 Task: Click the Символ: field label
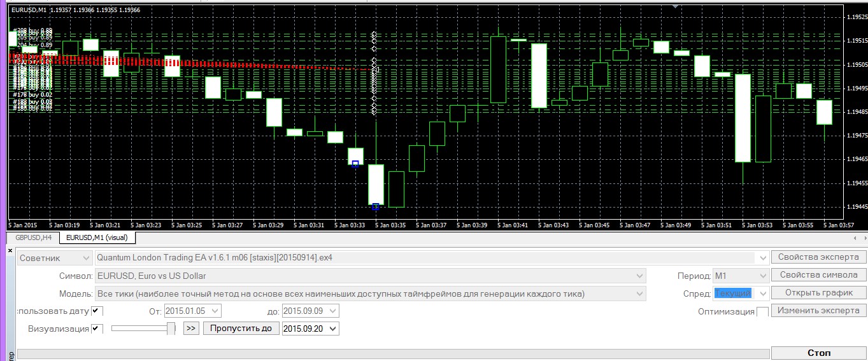coord(75,276)
